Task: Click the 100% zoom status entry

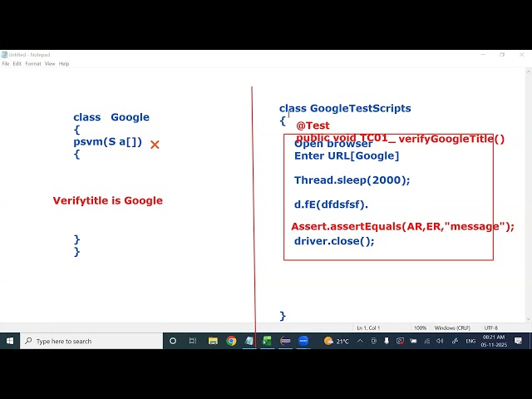Action: pyautogui.click(x=420, y=328)
